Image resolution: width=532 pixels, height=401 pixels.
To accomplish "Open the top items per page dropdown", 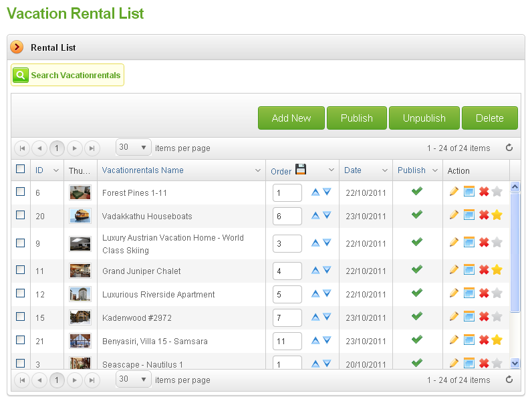I will pyautogui.click(x=134, y=147).
